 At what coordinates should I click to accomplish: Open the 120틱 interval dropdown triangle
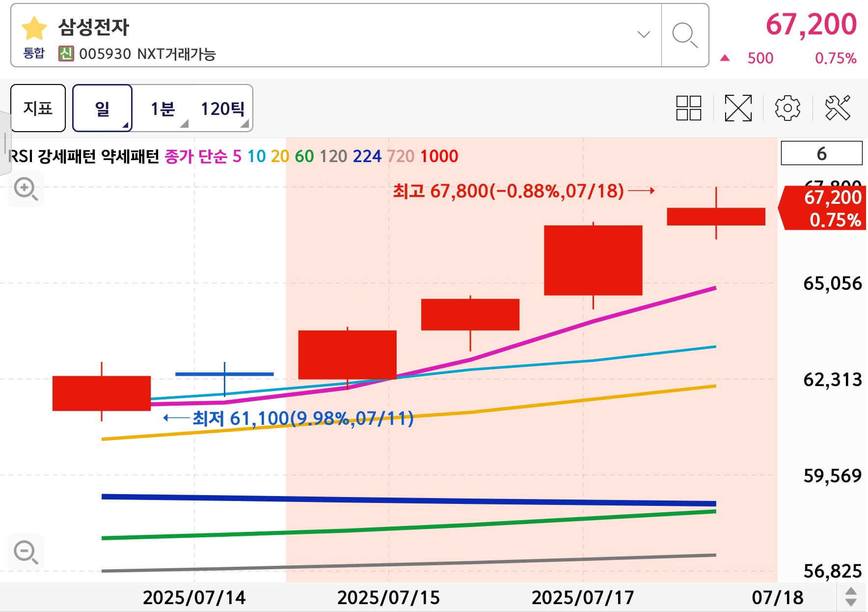click(x=244, y=124)
